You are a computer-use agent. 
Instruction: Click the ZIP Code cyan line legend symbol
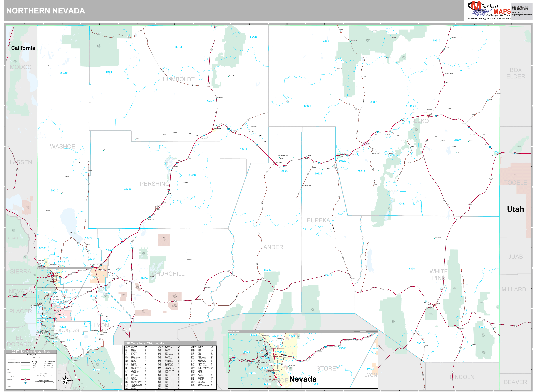(x=26, y=373)
